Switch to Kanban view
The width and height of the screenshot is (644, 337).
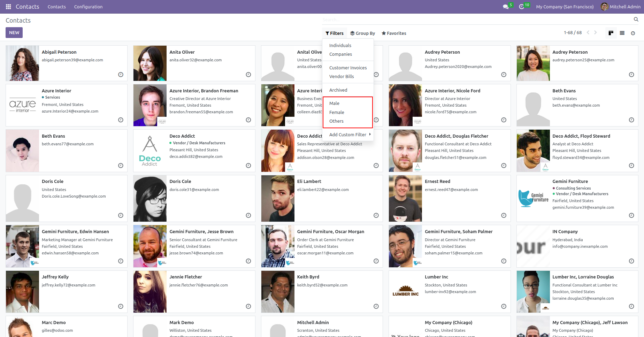click(x=611, y=33)
